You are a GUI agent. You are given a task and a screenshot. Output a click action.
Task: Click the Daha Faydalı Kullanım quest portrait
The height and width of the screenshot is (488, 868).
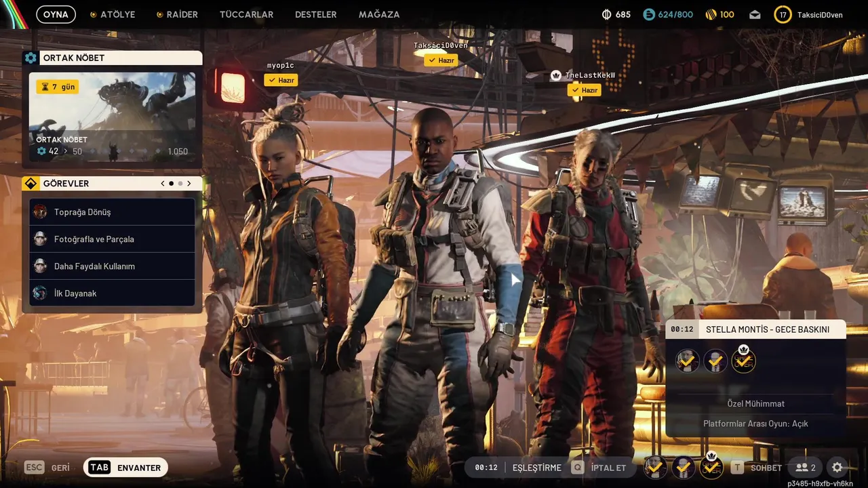point(40,266)
